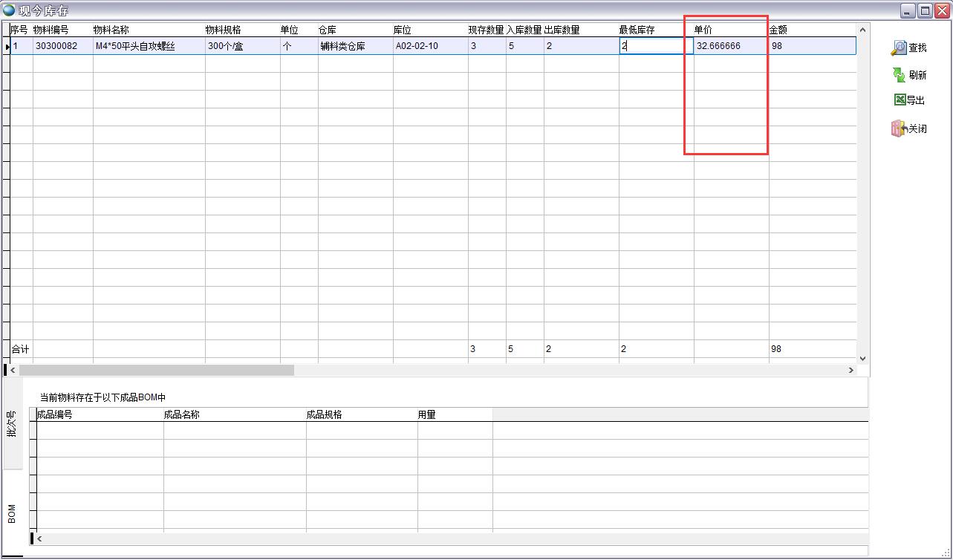Select the row indicator for row 1
Viewport: 953px width, 560px height.
click(x=7, y=46)
